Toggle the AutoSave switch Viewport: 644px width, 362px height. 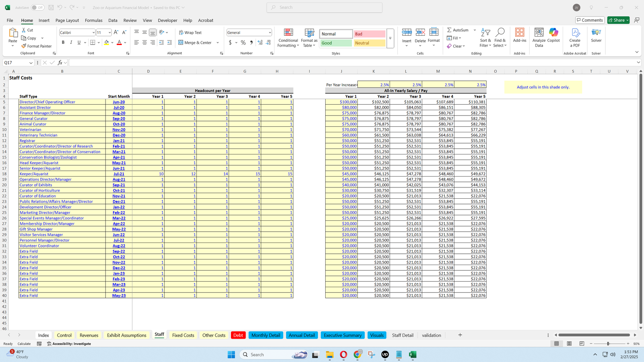point(37,8)
